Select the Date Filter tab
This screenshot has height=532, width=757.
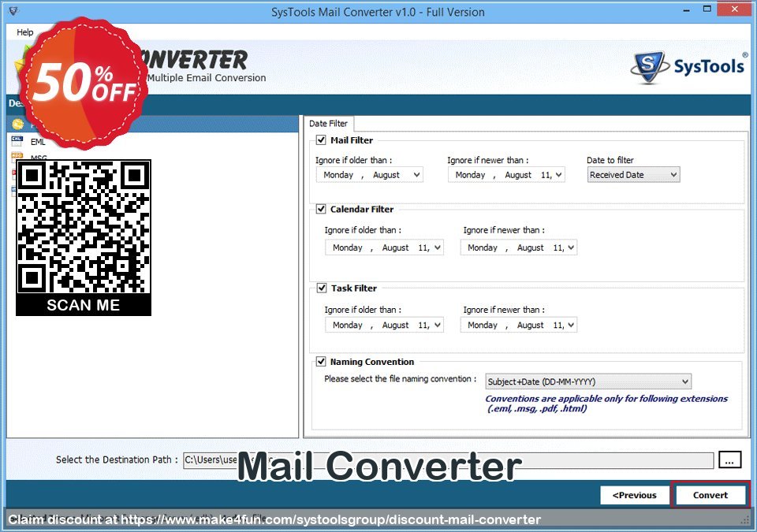pos(328,124)
